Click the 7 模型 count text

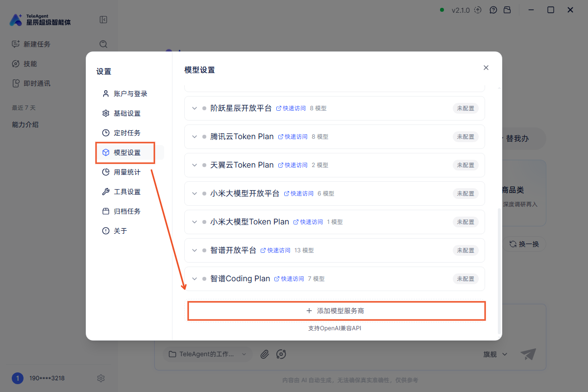click(316, 279)
